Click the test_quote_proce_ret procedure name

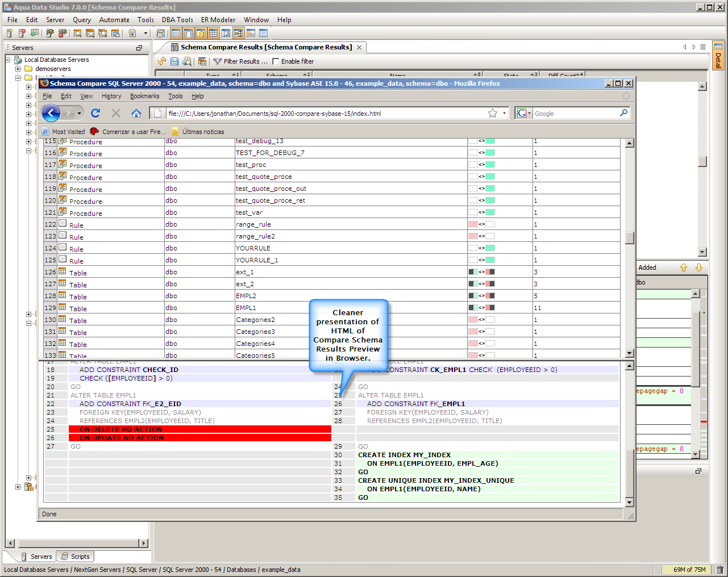point(271,200)
